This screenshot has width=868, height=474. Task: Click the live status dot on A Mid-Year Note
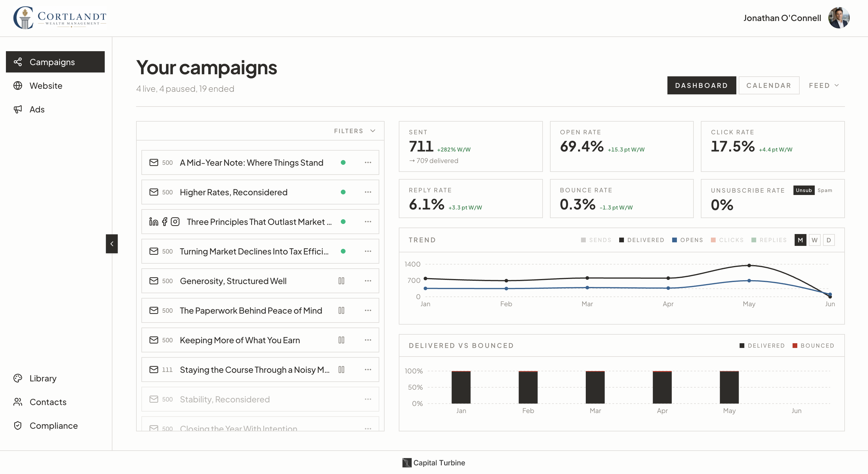343,162
